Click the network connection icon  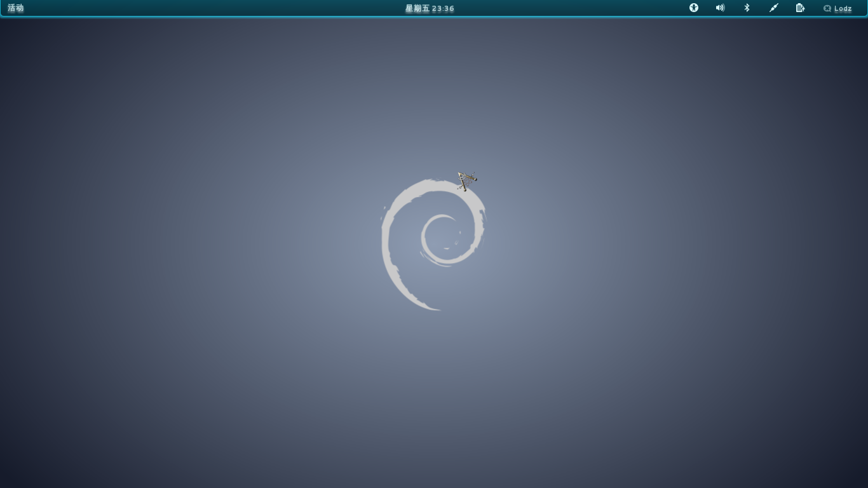pos(774,8)
